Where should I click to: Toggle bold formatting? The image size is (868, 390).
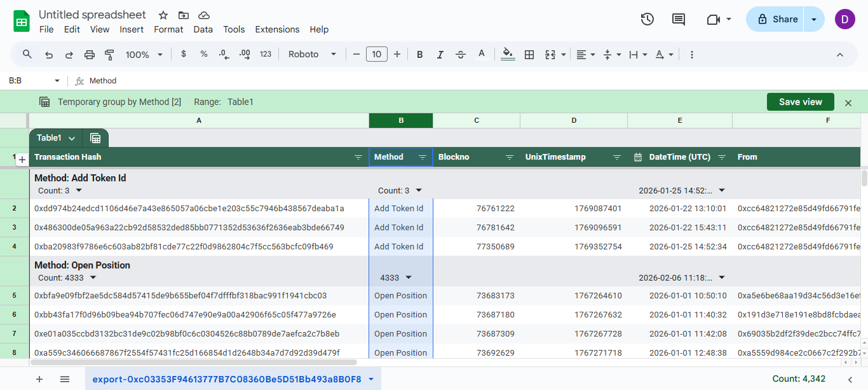(x=419, y=54)
